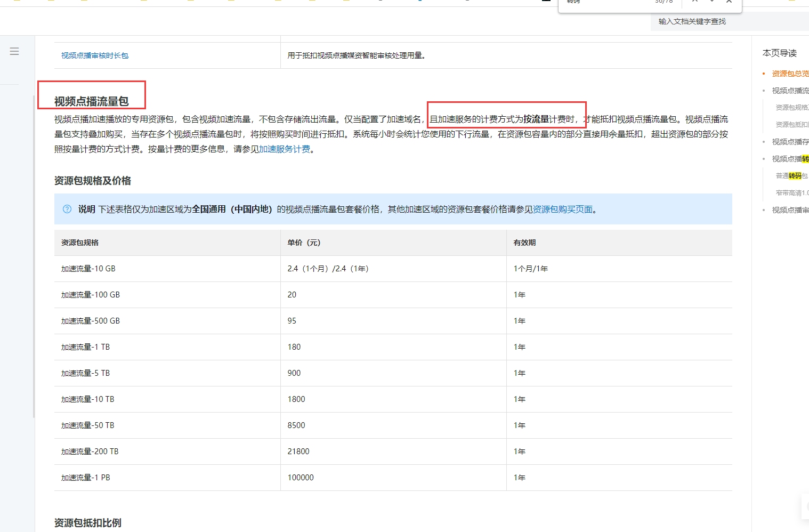Viewport: 809px width, 532px height.
Task: Click the bold 按流量 text in the paragraph
Action: pyautogui.click(x=536, y=119)
